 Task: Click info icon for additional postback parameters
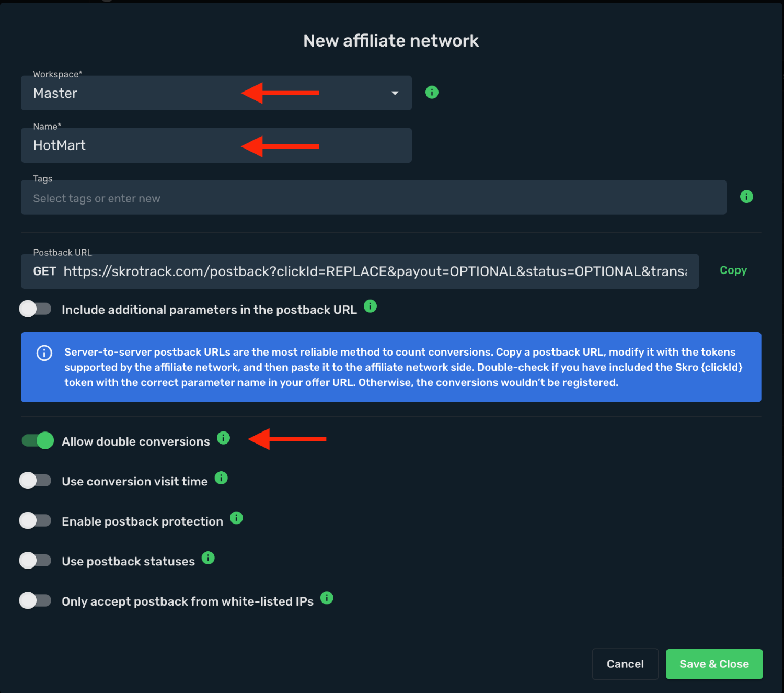(x=370, y=306)
